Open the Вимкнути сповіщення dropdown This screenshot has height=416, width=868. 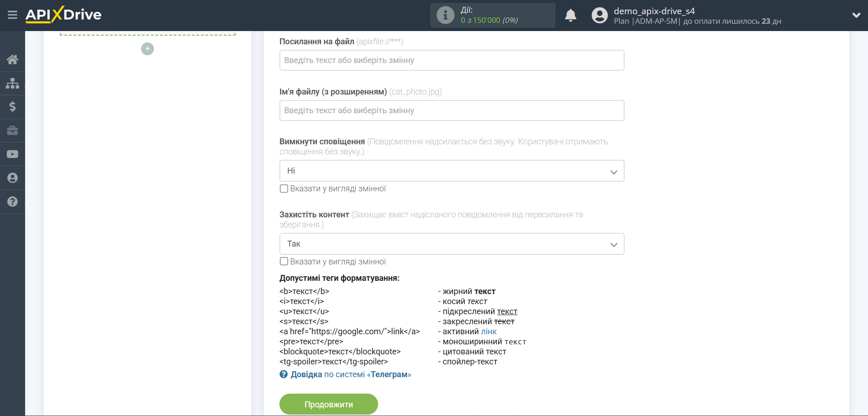(452, 171)
